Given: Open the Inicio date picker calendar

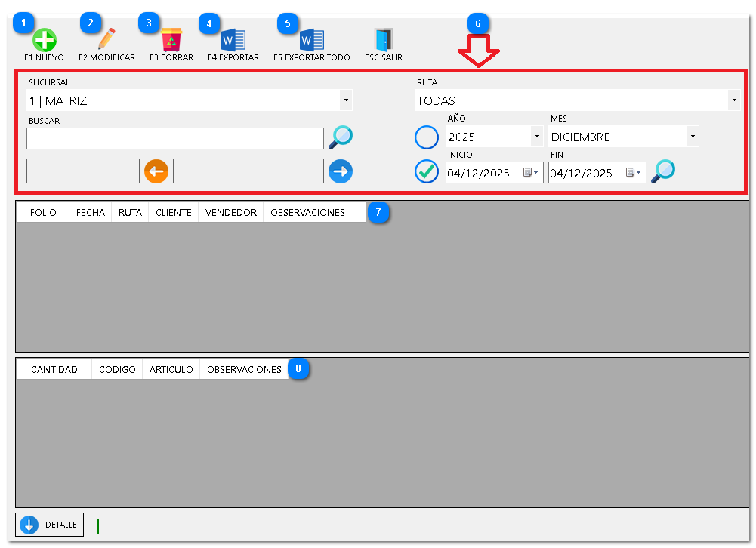Looking at the screenshot, I should coord(532,173).
